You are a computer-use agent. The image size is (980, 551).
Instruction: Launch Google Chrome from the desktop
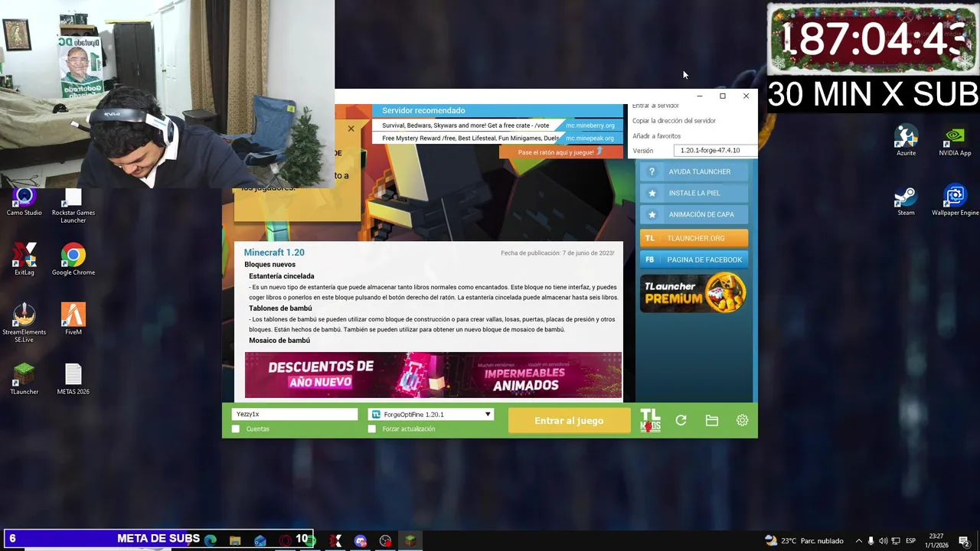(73, 260)
